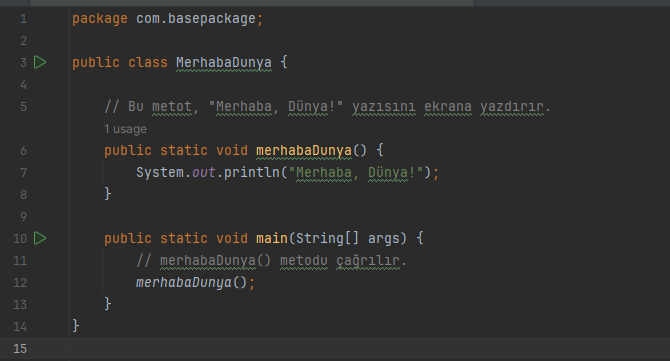
Task: Click the run icon beside class MerhabaDunya
Action: (40, 62)
